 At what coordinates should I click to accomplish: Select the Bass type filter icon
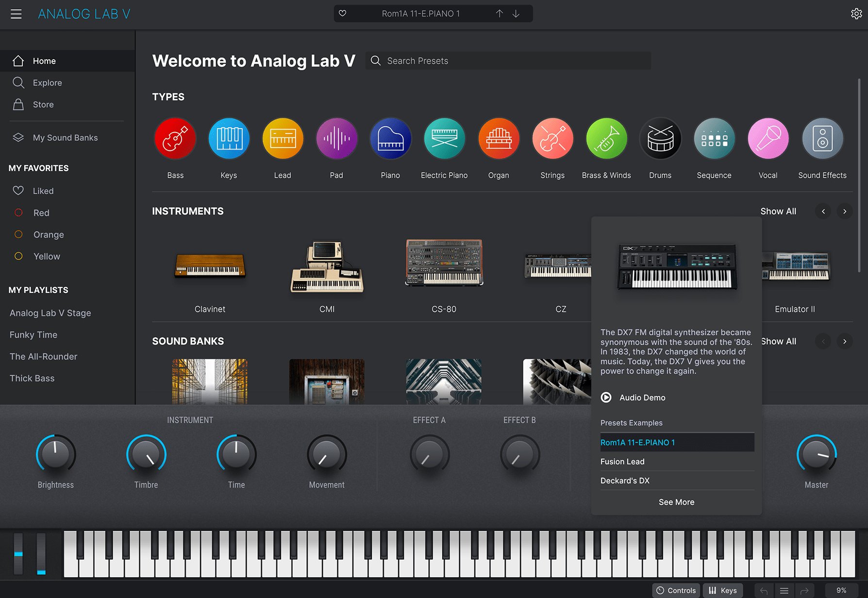click(175, 138)
